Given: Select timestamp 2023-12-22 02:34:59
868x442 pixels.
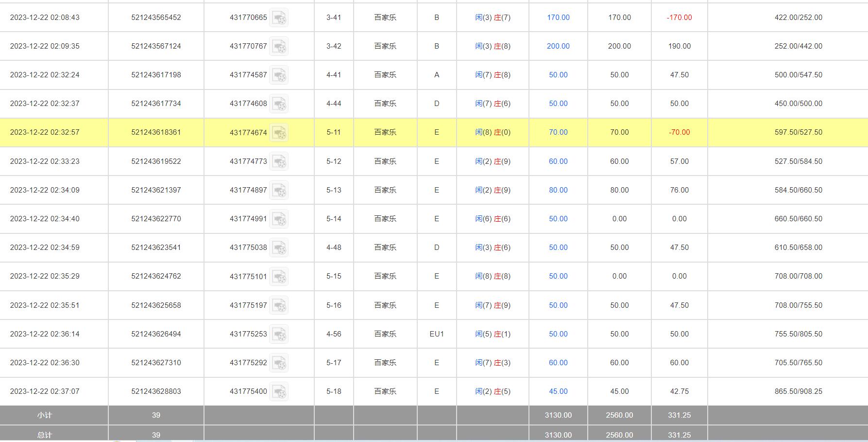Looking at the screenshot, I should [45, 248].
